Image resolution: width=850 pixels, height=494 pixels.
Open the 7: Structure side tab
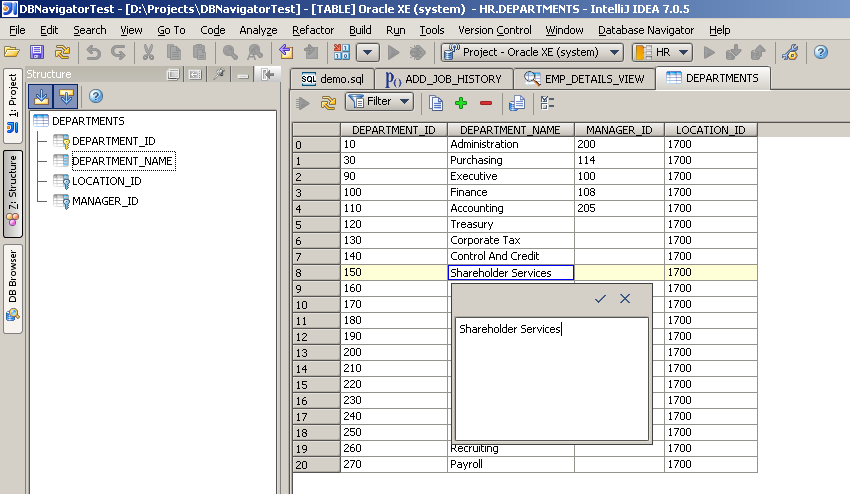tap(12, 194)
